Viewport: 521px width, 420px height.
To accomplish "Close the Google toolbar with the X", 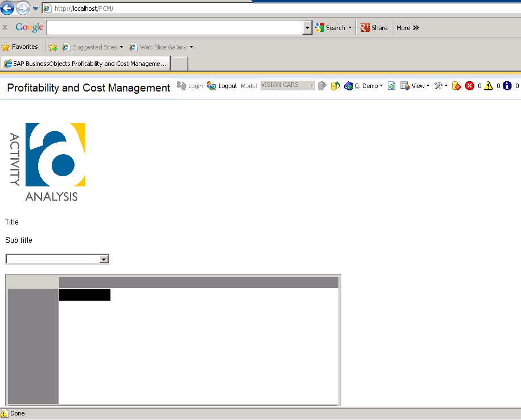I will click(5, 27).
